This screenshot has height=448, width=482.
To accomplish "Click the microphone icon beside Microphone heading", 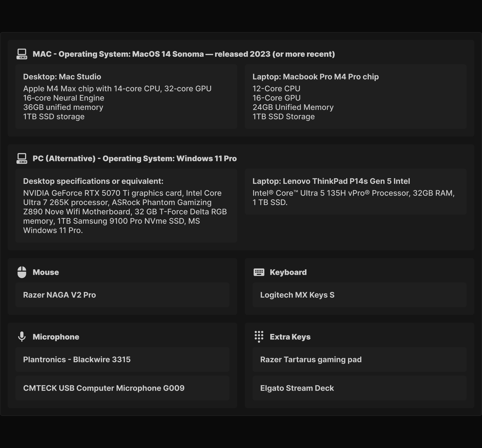I will coord(22,337).
